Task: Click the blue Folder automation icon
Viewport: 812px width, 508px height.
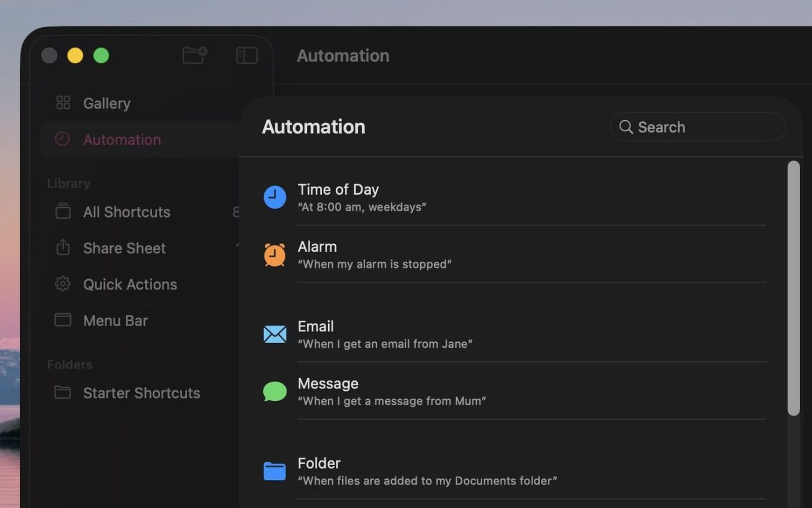Action: (x=275, y=471)
